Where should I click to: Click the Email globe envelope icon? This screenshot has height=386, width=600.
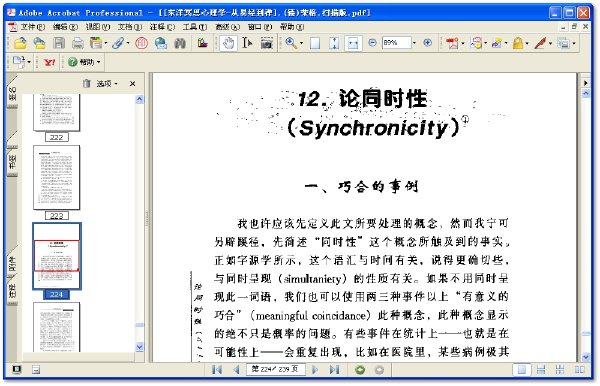tap(161, 43)
